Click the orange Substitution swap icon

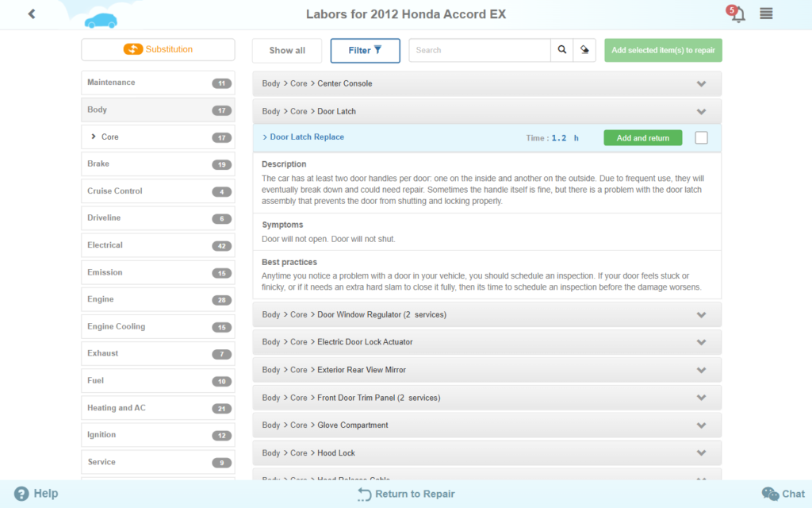click(x=133, y=49)
